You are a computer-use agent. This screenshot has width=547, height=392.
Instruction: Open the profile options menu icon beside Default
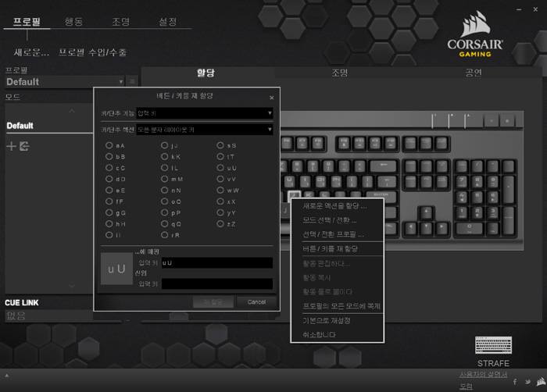click(x=133, y=81)
